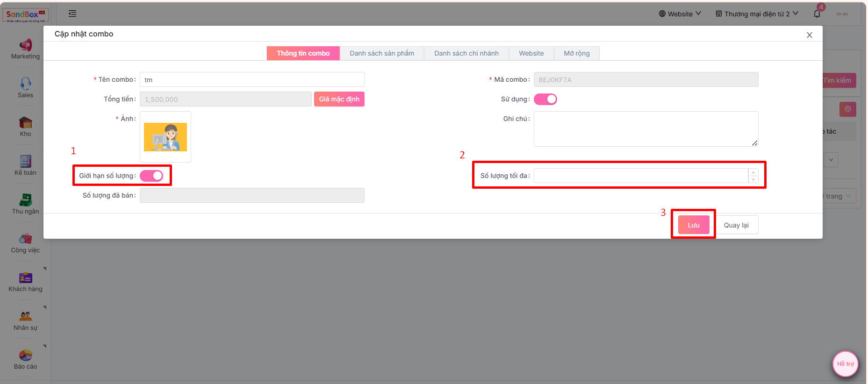Increase Số lượng tối đa with up arrow

[x=753, y=172]
